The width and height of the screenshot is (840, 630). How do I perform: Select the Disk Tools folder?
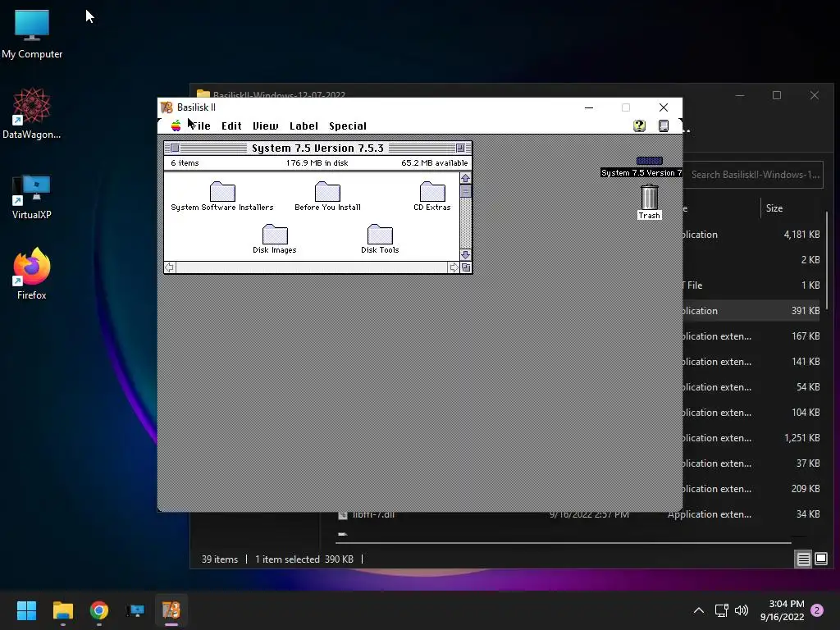point(380,239)
